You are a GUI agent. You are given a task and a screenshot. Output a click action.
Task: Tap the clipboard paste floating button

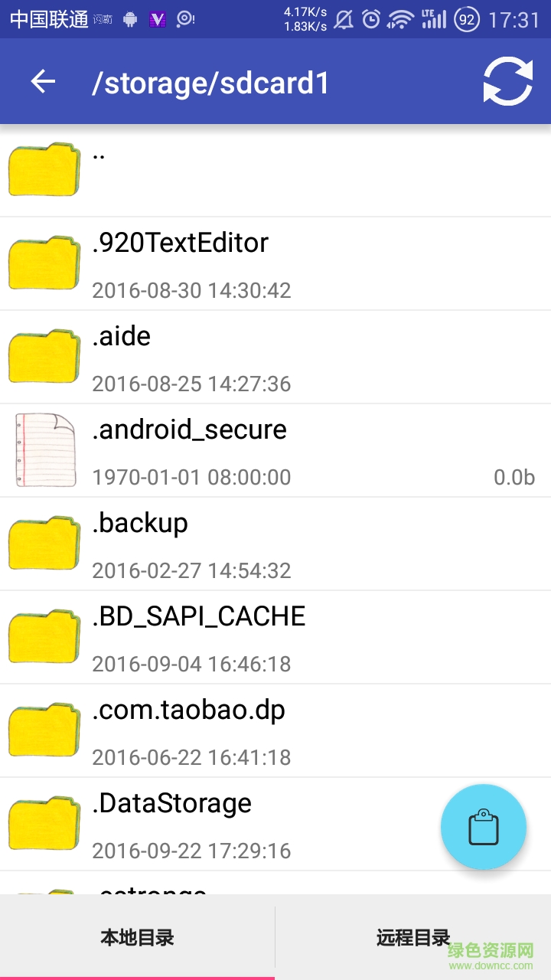pyautogui.click(x=484, y=827)
